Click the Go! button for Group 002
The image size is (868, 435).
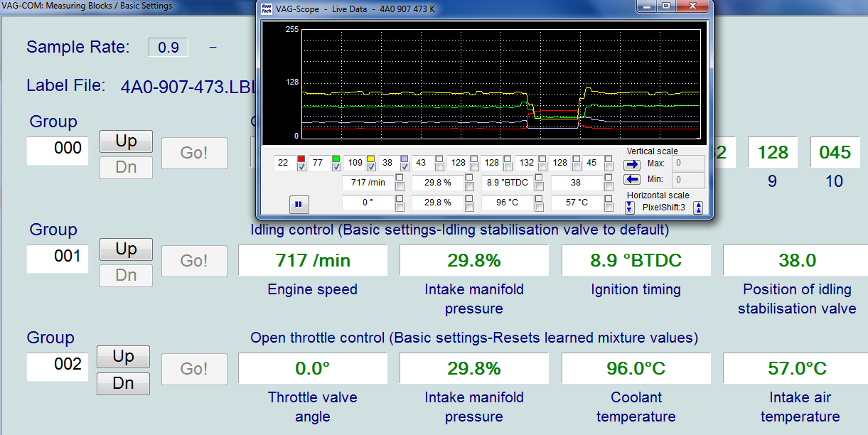[x=194, y=369]
